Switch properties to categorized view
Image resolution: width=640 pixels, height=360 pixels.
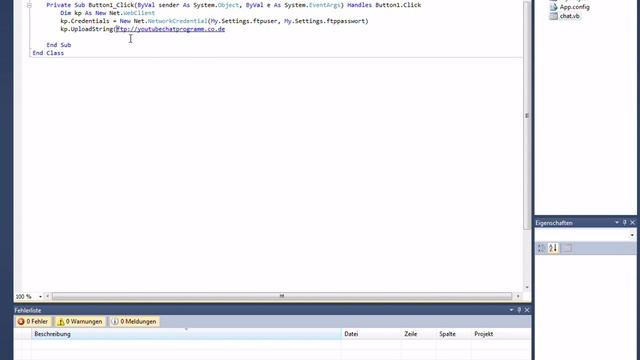[x=541, y=248]
